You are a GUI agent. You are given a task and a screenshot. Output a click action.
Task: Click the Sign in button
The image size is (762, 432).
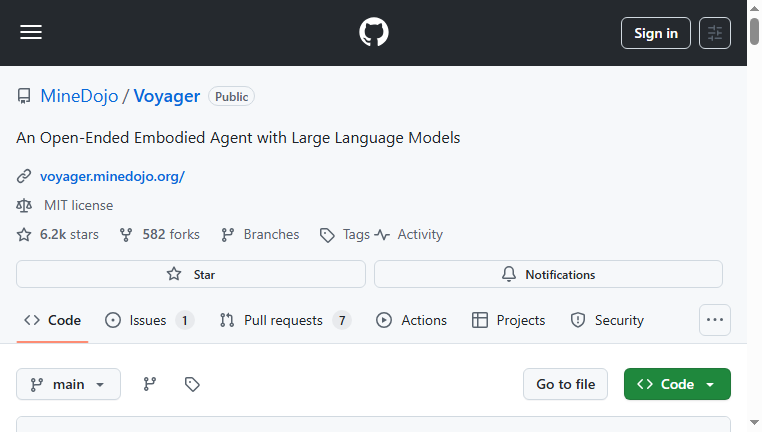(x=656, y=33)
